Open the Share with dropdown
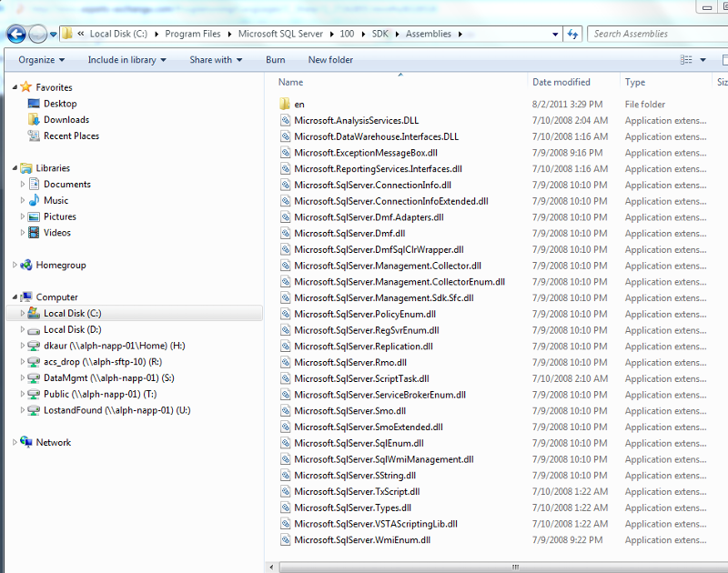 tap(215, 59)
